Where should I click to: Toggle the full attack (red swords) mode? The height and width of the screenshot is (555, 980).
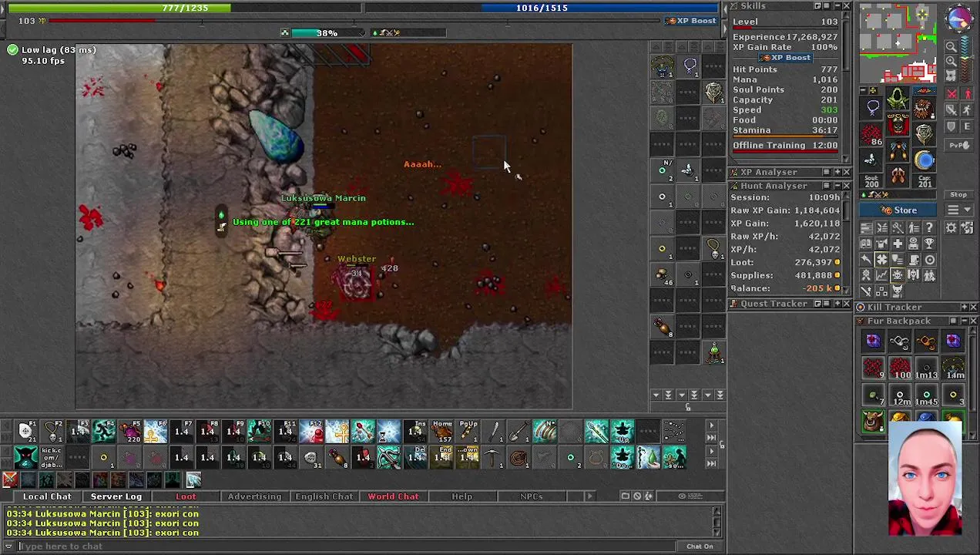coord(951,93)
